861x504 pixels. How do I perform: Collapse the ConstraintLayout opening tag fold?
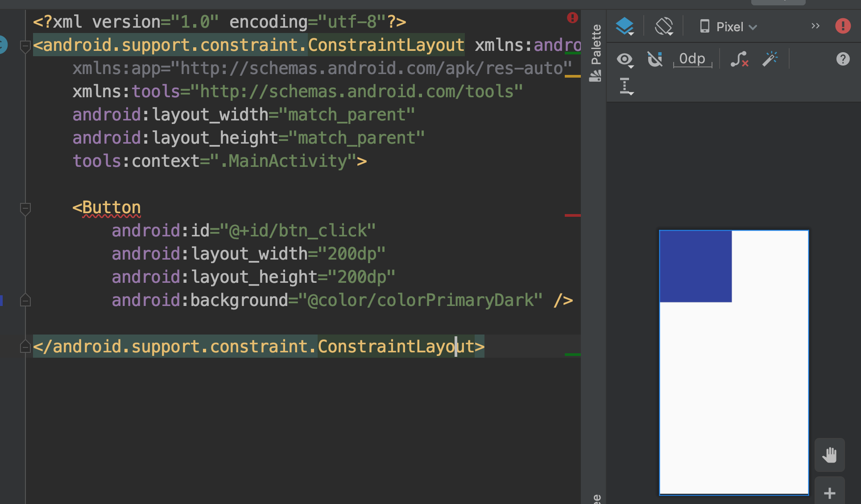pyautogui.click(x=25, y=46)
